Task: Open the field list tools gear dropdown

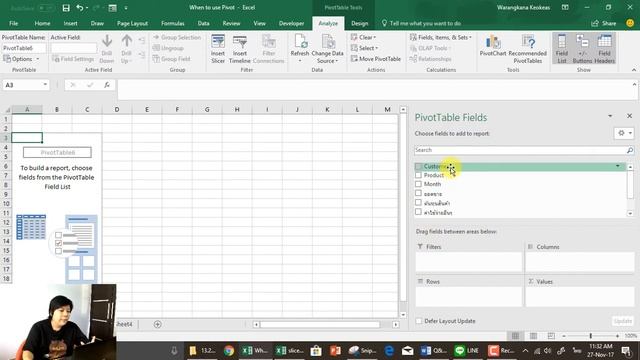Action: 624,133
